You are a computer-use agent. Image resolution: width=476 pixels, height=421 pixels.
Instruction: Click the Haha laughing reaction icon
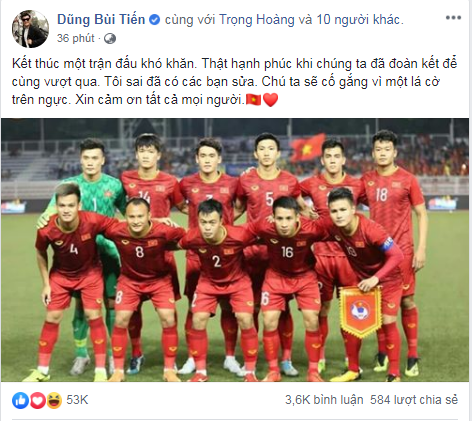coord(54,400)
